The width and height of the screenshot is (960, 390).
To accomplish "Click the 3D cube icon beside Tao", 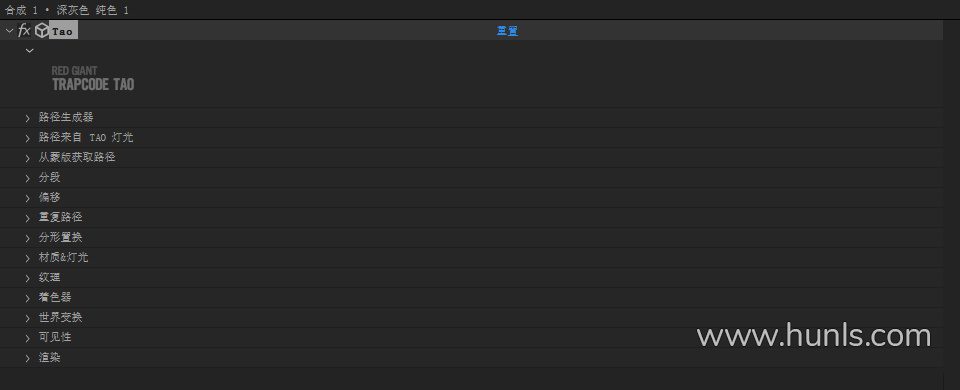I will pos(42,31).
